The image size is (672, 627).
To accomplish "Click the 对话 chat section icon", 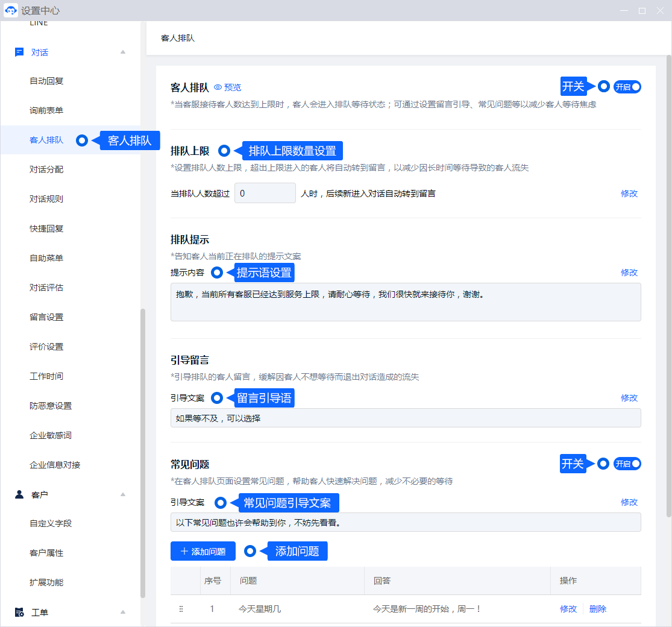I will [x=19, y=52].
